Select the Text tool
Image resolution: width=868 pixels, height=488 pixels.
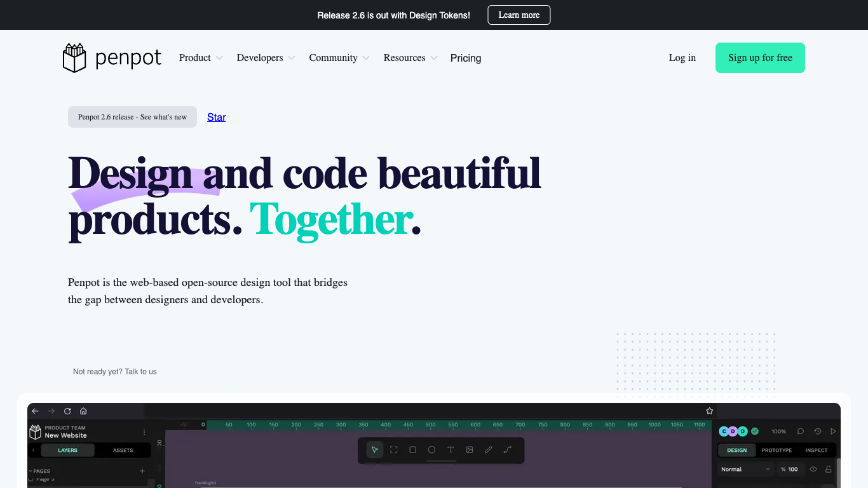click(x=451, y=450)
